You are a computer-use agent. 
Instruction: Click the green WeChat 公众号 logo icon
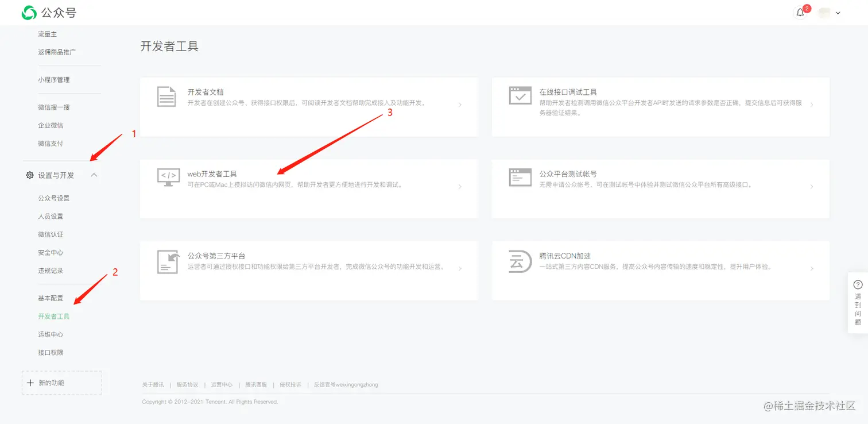click(x=29, y=13)
